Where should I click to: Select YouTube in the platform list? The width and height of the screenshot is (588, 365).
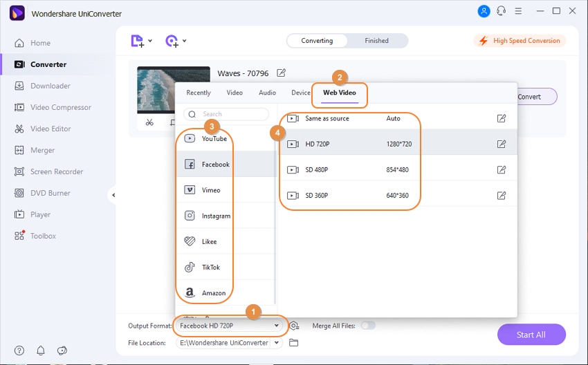point(226,139)
